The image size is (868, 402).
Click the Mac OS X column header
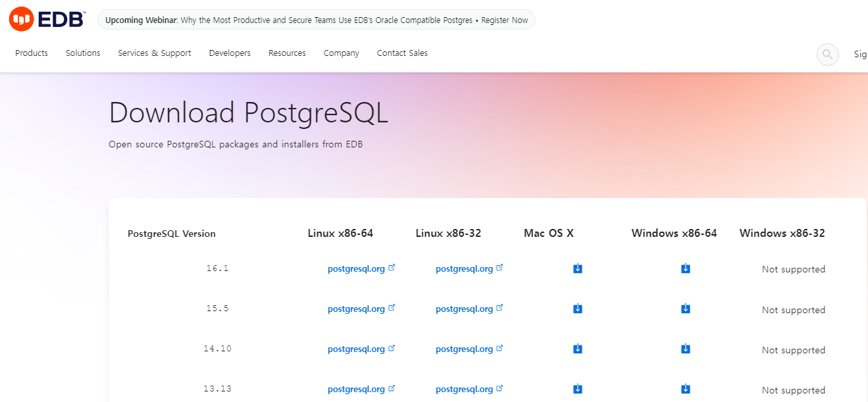pos(549,233)
